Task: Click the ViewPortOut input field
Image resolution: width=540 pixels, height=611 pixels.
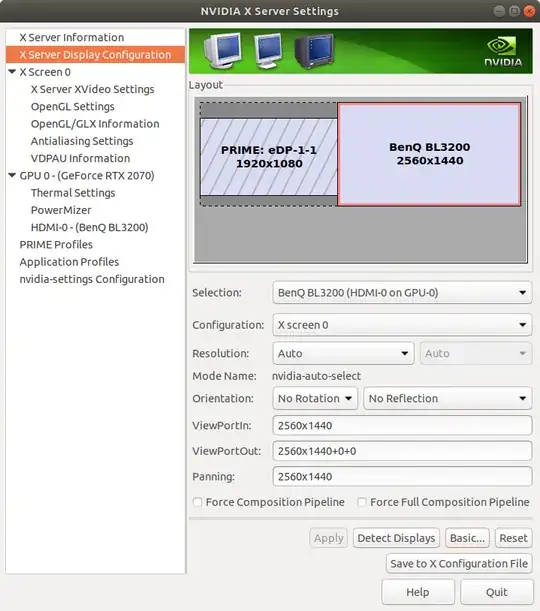Action: (x=402, y=451)
